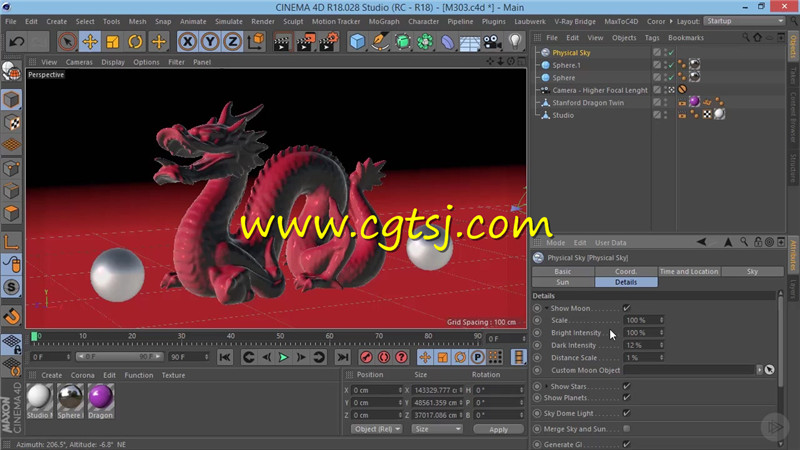Switch to Polygons mode icon
Screen dimensions: 800x450
pos(11,213)
